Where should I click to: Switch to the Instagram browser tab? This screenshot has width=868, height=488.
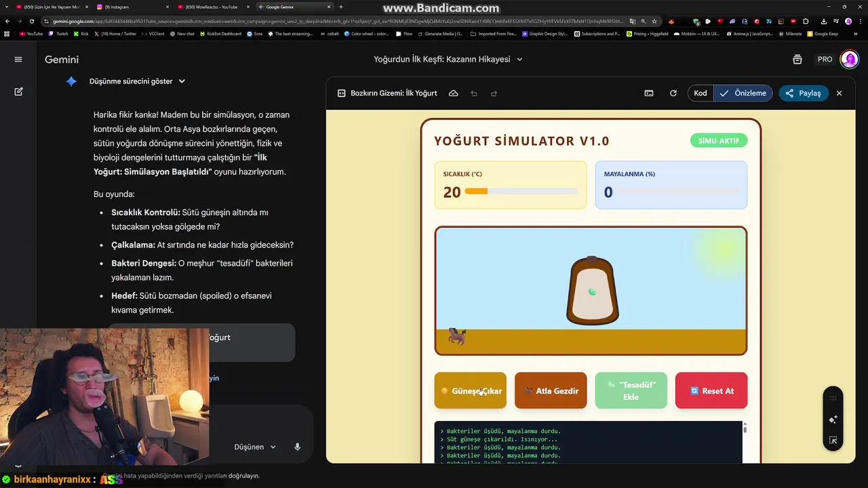[133, 7]
